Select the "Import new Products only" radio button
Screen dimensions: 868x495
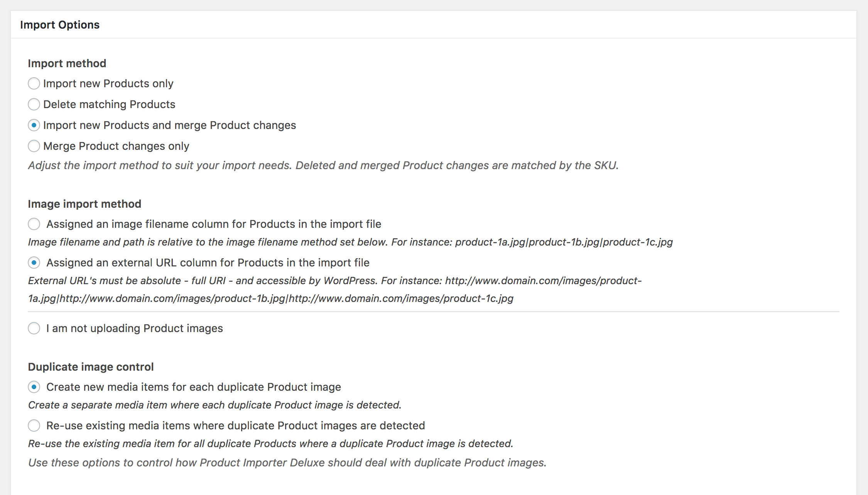point(34,83)
